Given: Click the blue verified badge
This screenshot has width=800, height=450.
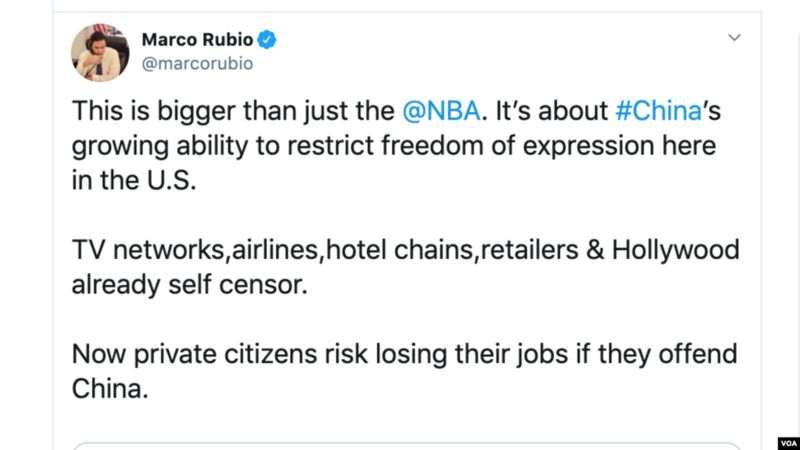Looking at the screenshot, I should pos(267,39).
